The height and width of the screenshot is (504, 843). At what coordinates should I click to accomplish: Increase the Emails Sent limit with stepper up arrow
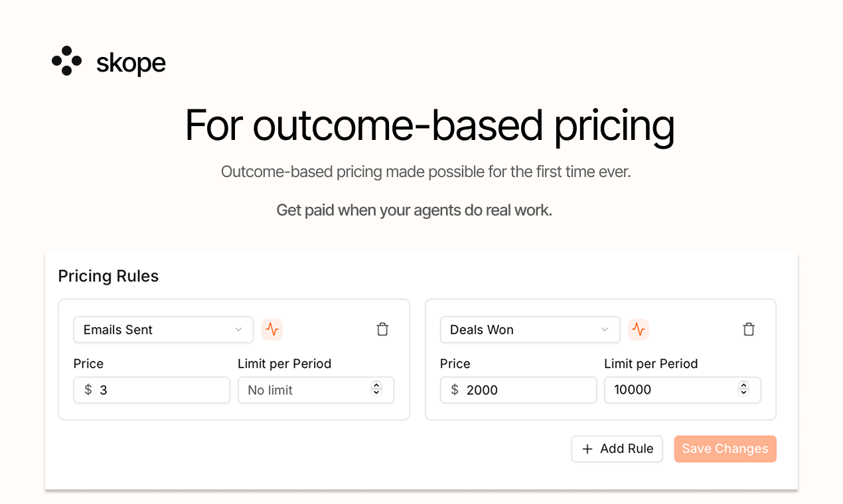pos(376,386)
